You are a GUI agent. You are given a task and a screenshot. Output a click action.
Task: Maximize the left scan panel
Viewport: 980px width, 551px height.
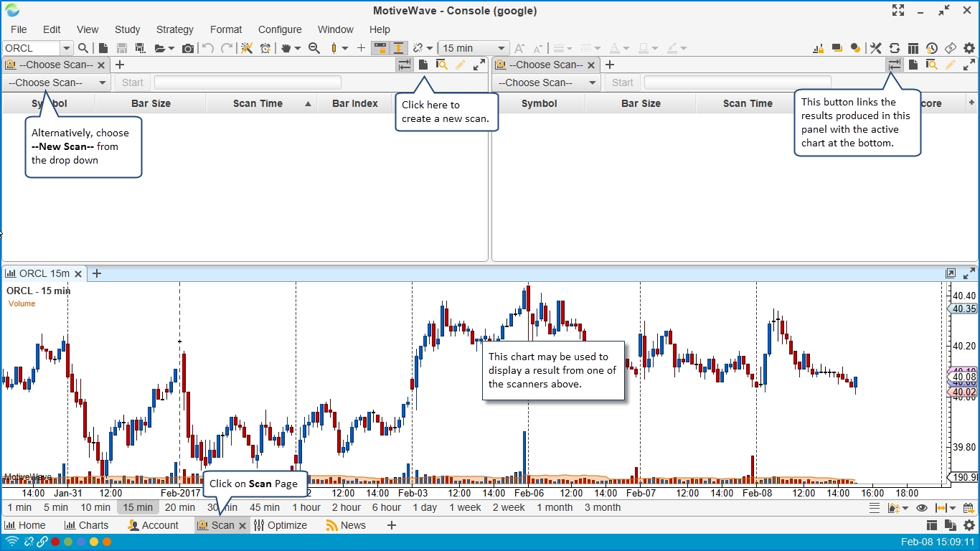pyautogui.click(x=479, y=65)
